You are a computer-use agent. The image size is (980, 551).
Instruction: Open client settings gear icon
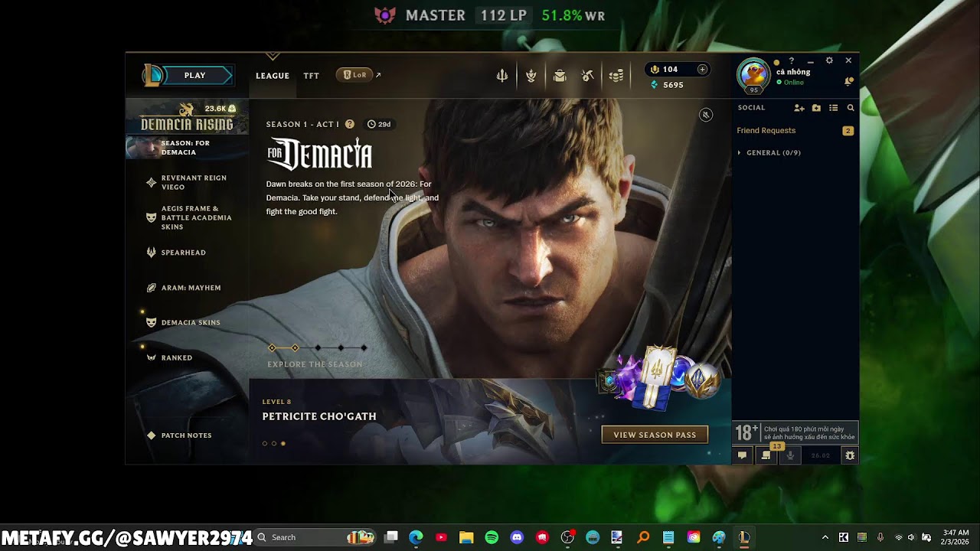[x=829, y=60]
